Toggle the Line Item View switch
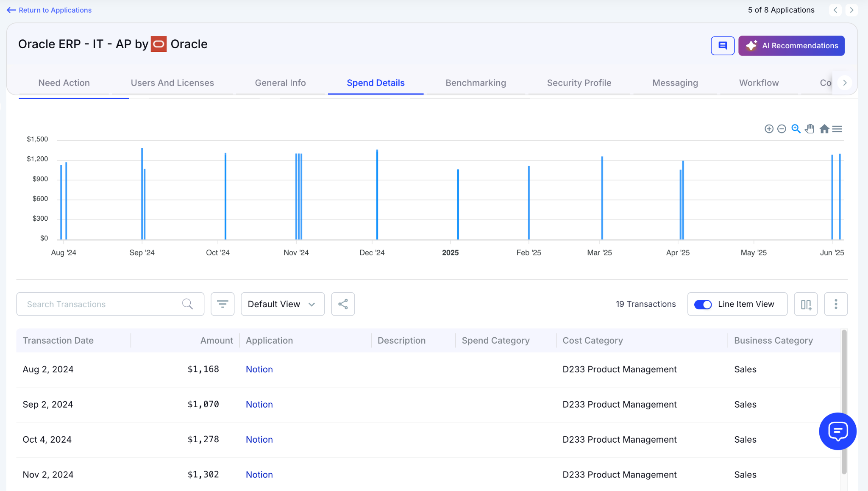The height and width of the screenshot is (491, 868). [703, 305]
